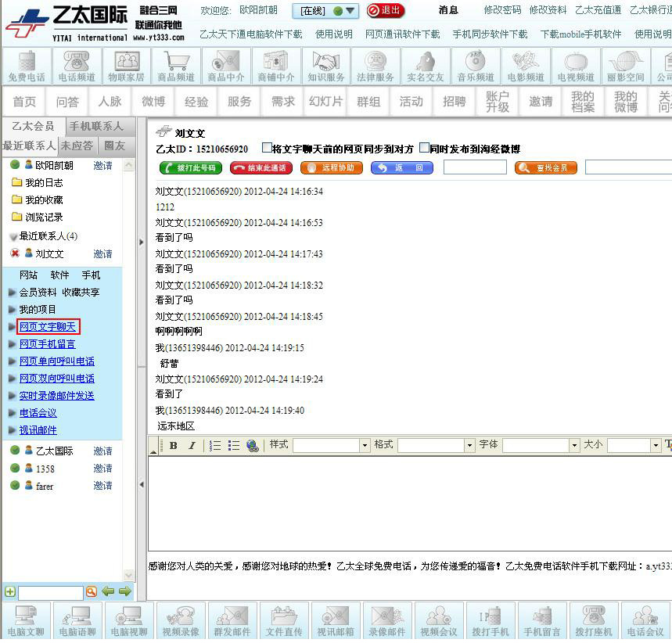Image resolution: width=672 pixels, height=643 pixels.
Task: Click the message editor text area
Action: 407,501
